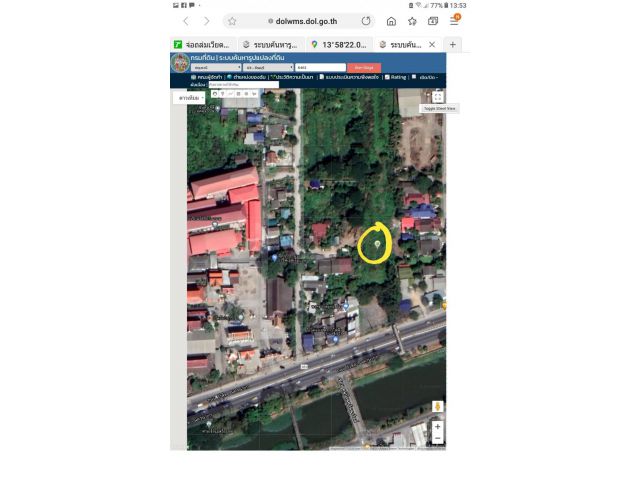Open the satisfaction survey form link

click(x=349, y=77)
